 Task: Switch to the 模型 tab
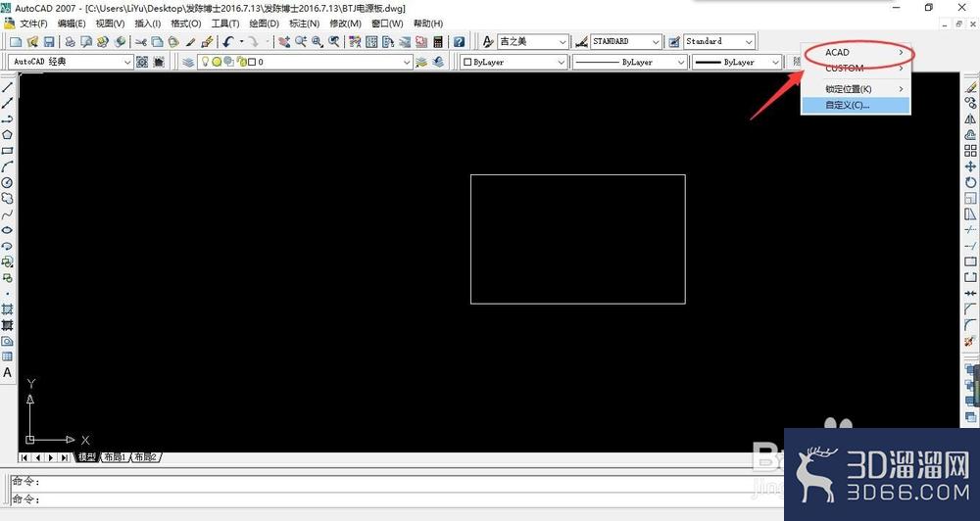(86, 457)
